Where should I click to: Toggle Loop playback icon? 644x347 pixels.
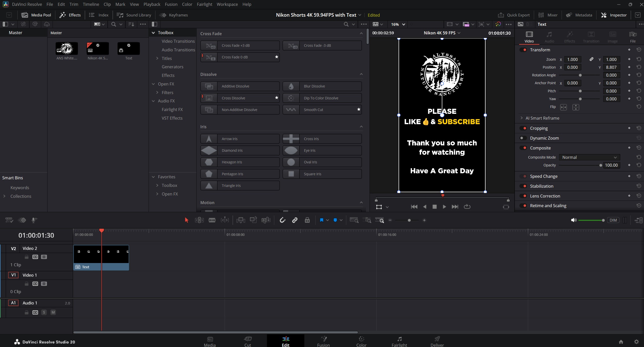click(x=467, y=207)
